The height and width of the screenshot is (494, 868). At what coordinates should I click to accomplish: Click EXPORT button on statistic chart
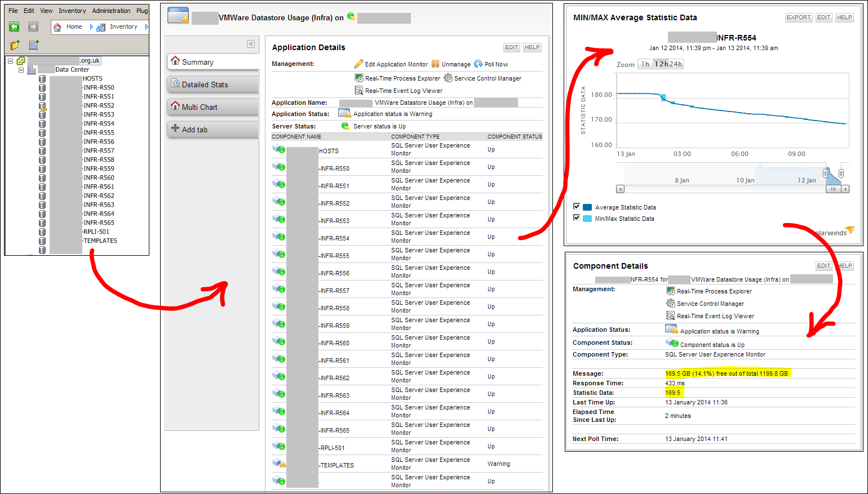pyautogui.click(x=799, y=17)
